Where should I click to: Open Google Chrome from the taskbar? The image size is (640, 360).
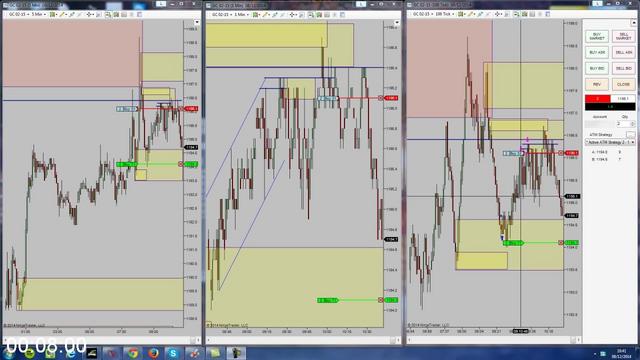133,353
